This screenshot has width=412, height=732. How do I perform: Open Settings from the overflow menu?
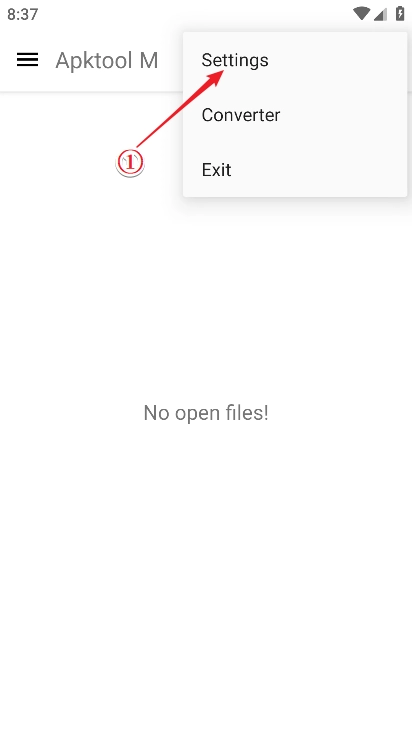pos(295,60)
